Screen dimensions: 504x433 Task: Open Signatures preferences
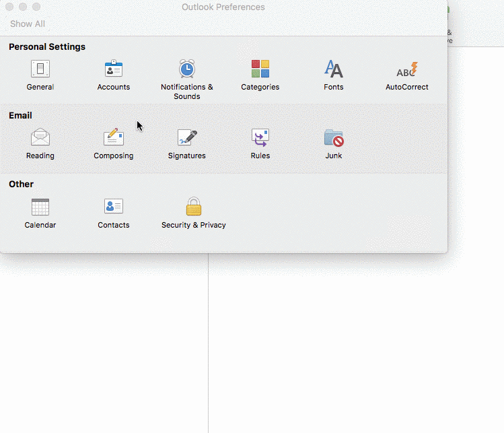pos(187,143)
